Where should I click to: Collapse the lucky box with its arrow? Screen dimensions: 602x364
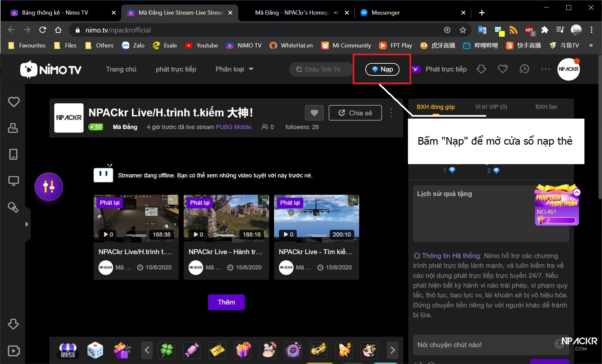click(x=577, y=192)
